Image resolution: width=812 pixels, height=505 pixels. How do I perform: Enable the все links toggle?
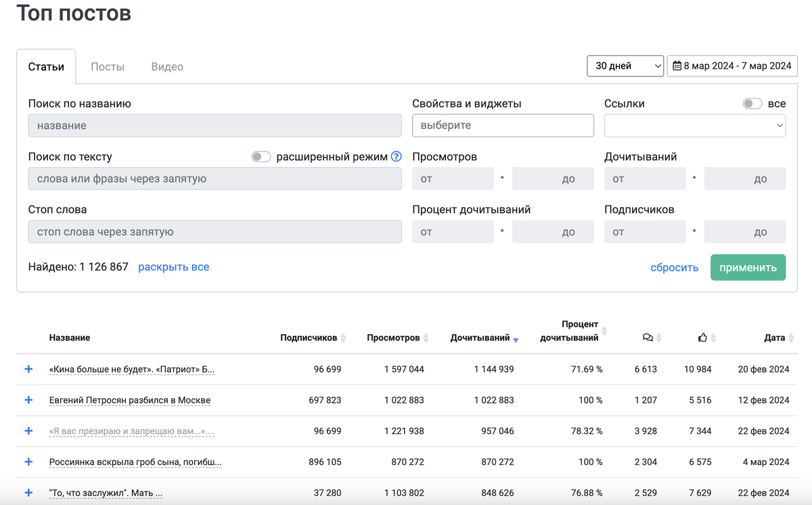(752, 104)
